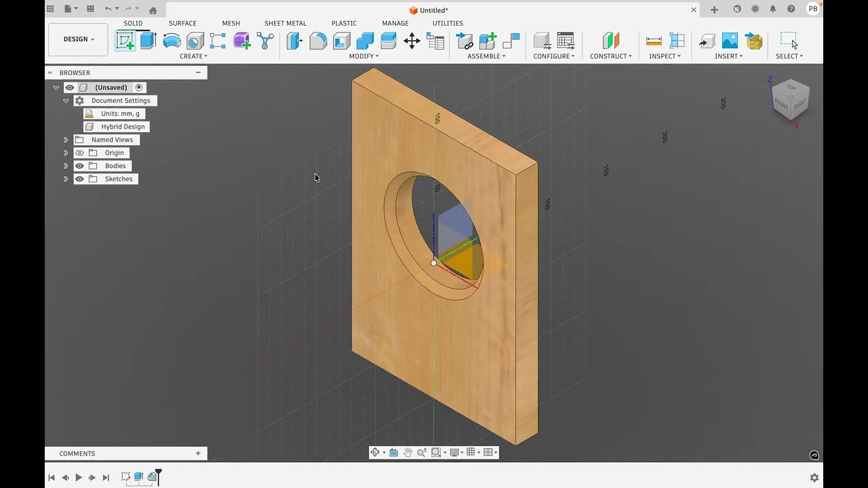Open the Insert Canvas image tool
Viewport: 868px width, 488px height.
click(x=730, y=41)
